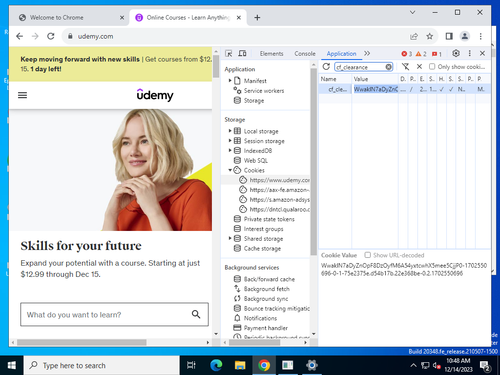Click the Udemy logo
The width and height of the screenshot is (500, 375).
pyautogui.click(x=155, y=95)
